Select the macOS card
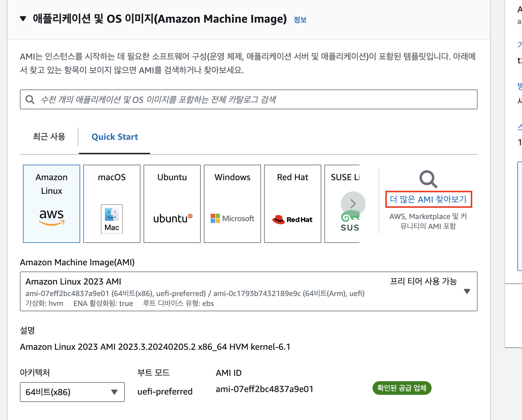 click(x=112, y=204)
